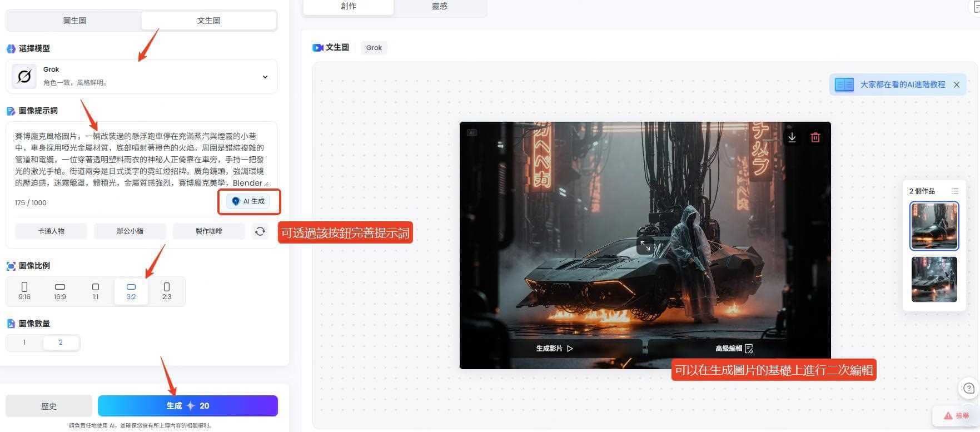Set image count to 2
Image resolution: width=980 pixels, height=432 pixels.
pos(61,342)
